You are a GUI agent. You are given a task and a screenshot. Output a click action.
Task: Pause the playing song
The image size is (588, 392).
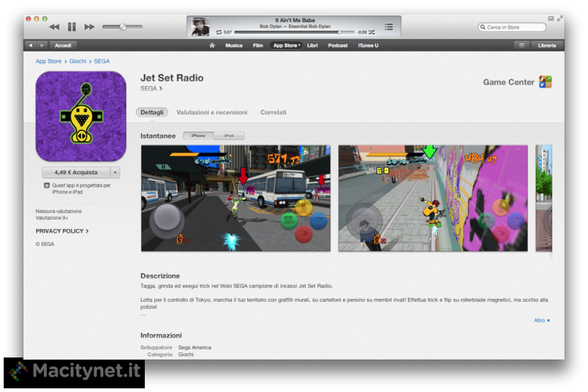pyautogui.click(x=71, y=27)
